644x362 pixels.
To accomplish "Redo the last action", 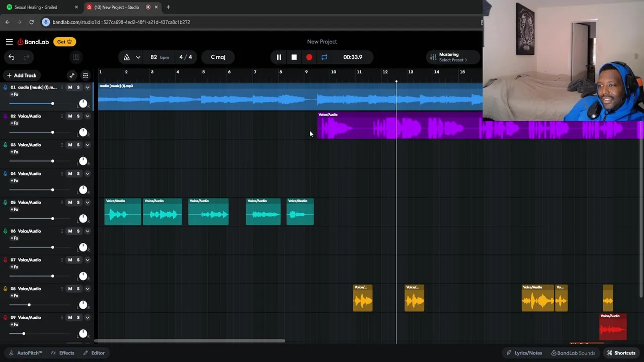I will click(27, 57).
